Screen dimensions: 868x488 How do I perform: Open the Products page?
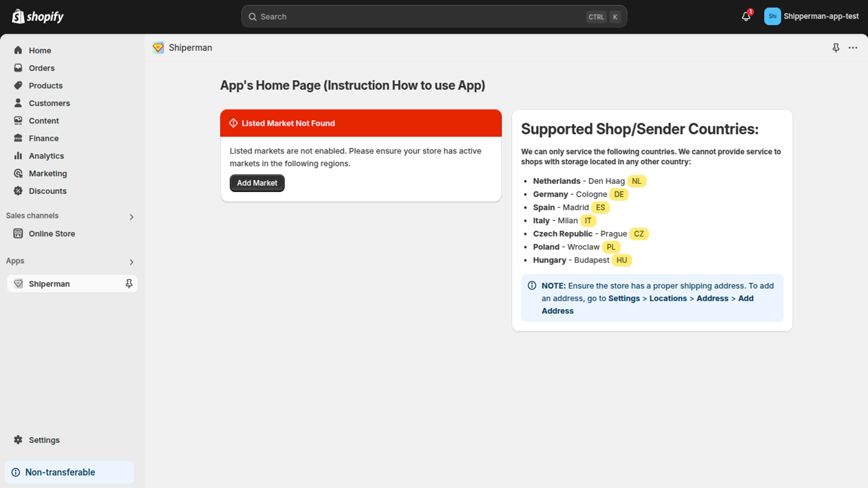click(x=46, y=86)
